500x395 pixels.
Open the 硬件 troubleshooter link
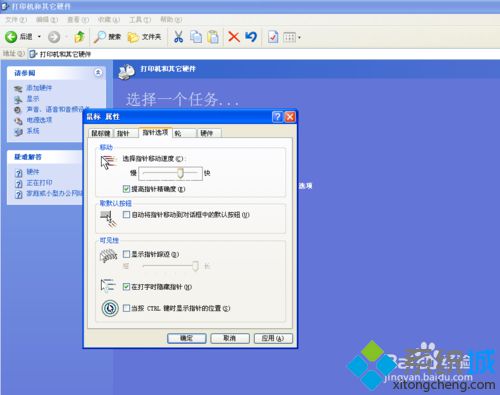[x=33, y=172]
